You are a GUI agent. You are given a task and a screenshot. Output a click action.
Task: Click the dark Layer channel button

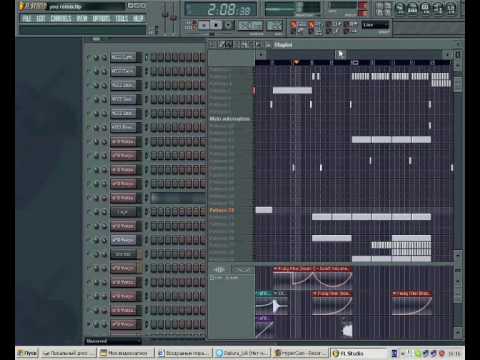tap(123, 212)
